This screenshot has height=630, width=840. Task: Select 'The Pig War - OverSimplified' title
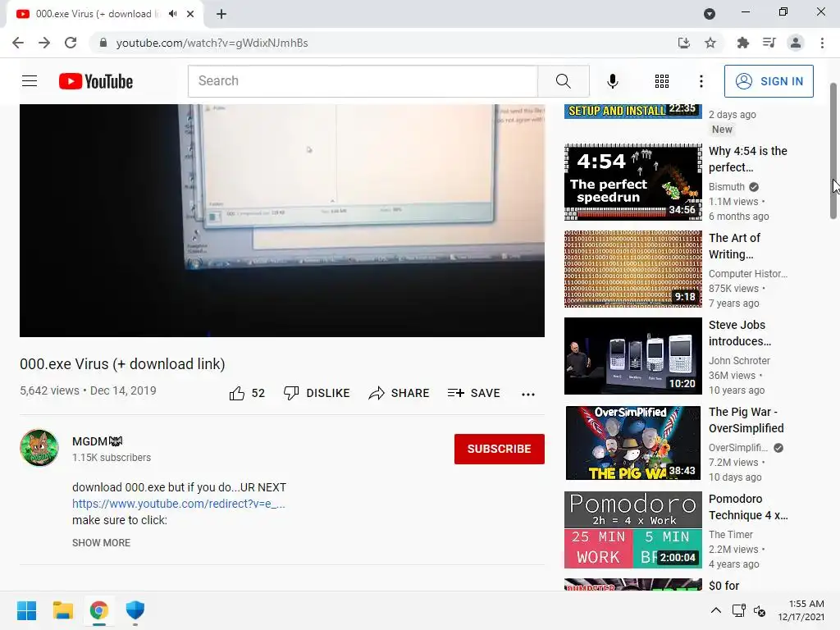click(746, 420)
